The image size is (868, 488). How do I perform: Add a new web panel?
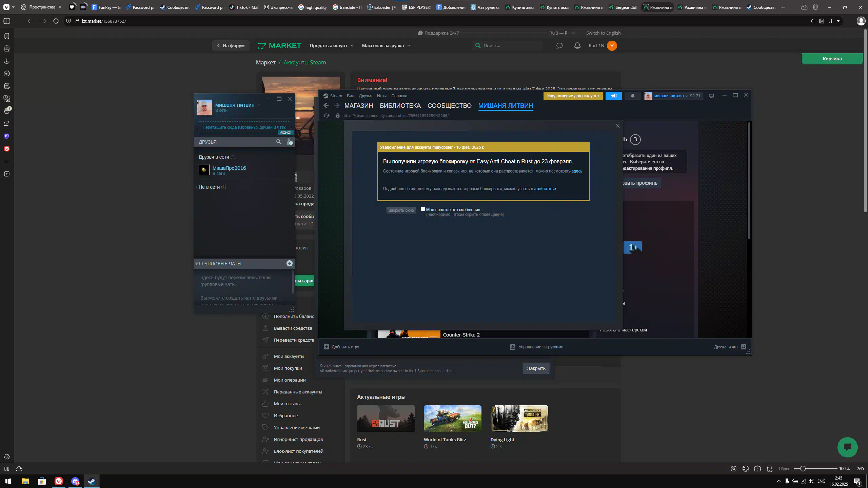click(x=7, y=174)
